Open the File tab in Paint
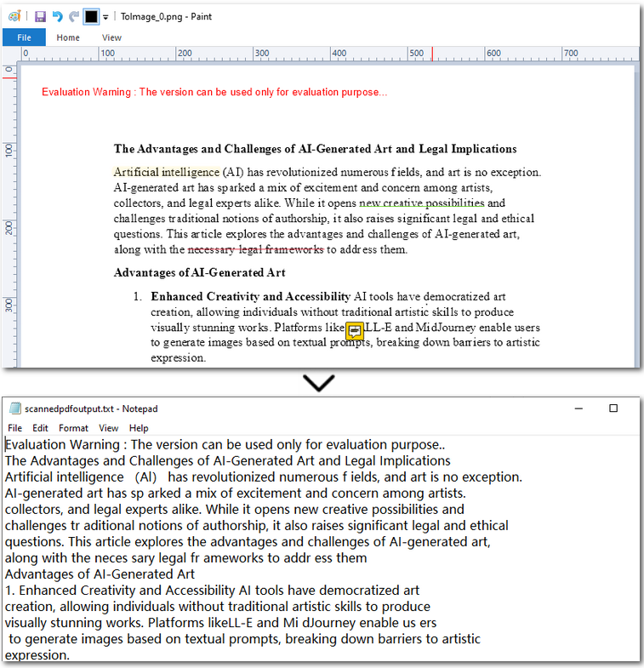This screenshot has height=668, width=644. point(24,37)
